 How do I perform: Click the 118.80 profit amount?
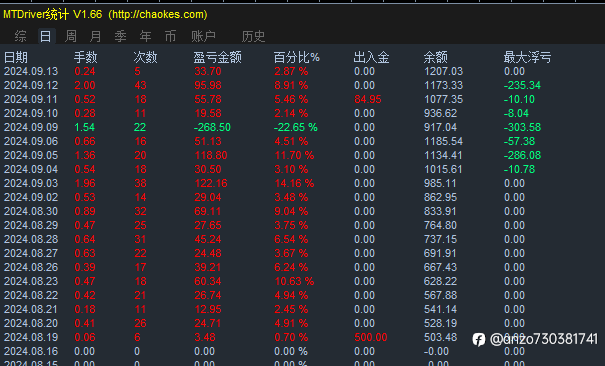[211, 155]
